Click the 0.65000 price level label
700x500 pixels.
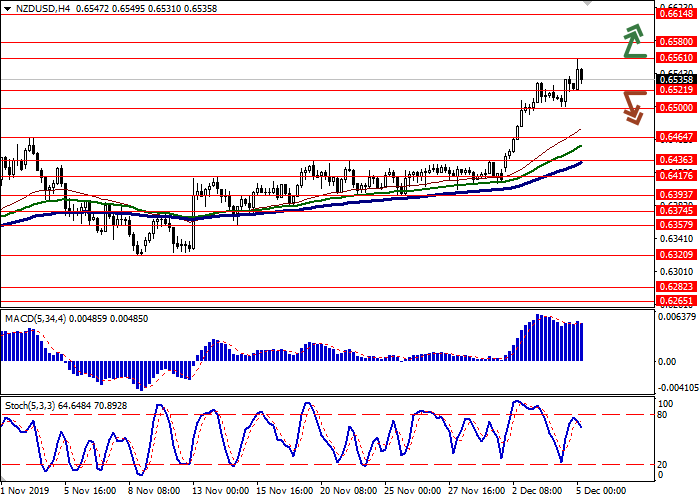pyautogui.click(x=676, y=107)
